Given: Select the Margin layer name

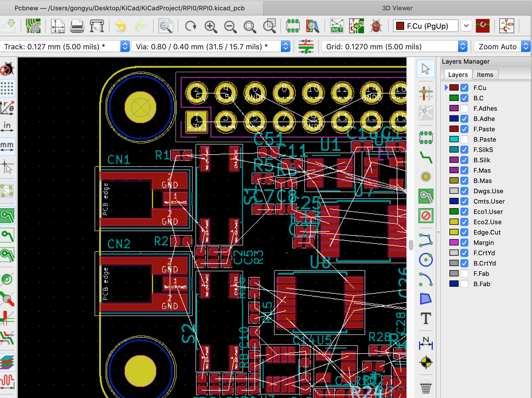Looking at the screenshot, I should point(484,243).
